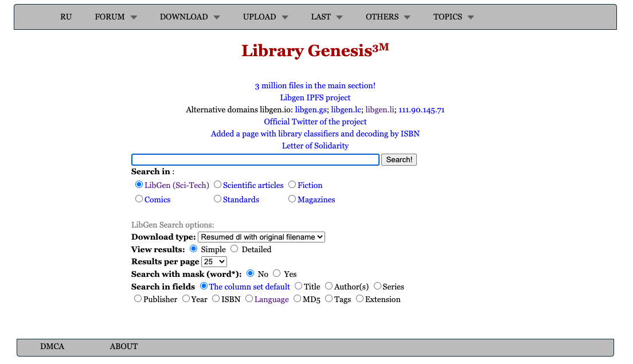Open the Scientific articles link text

point(253,185)
